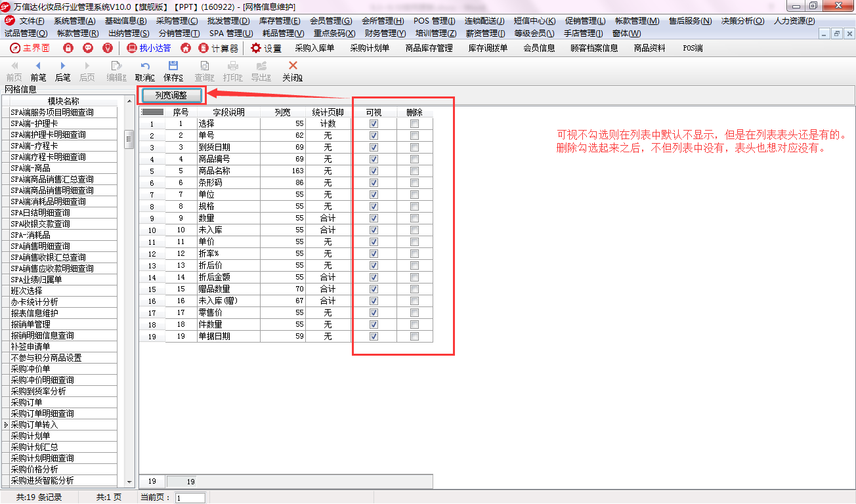The image size is (856, 504).
Task: Select 采购计划单 in module list
Action: point(63,436)
